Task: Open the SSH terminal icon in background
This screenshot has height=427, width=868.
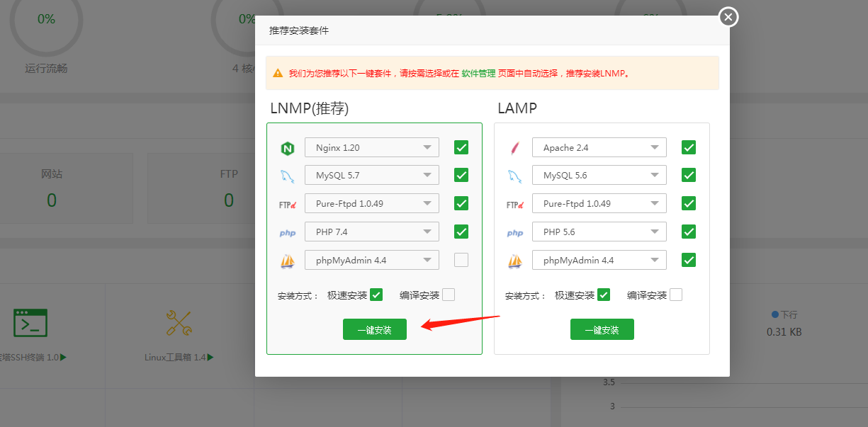Action: tap(30, 322)
